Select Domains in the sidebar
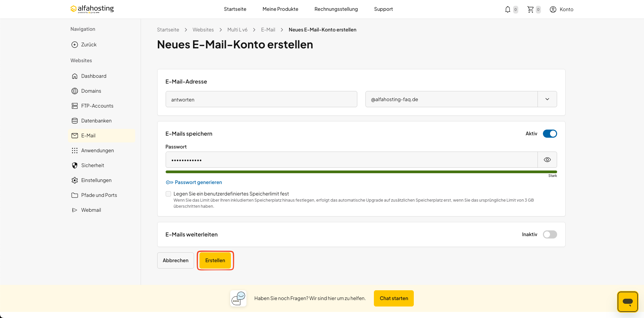Image resolution: width=644 pixels, height=318 pixels. pyautogui.click(x=101, y=91)
